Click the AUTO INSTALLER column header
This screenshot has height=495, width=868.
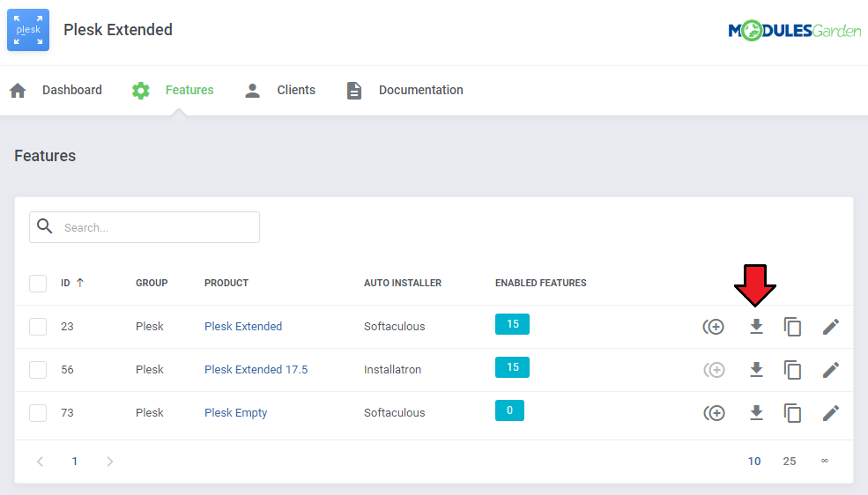(x=403, y=283)
